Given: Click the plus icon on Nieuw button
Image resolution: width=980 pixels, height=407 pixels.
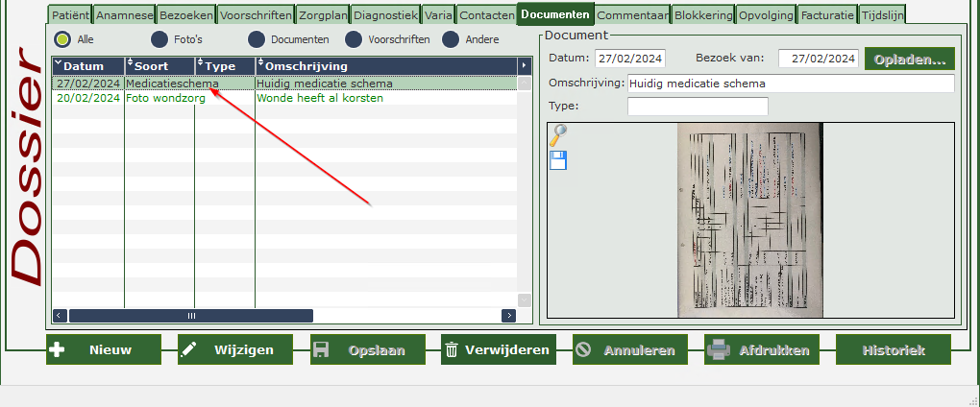Looking at the screenshot, I should click(58, 350).
